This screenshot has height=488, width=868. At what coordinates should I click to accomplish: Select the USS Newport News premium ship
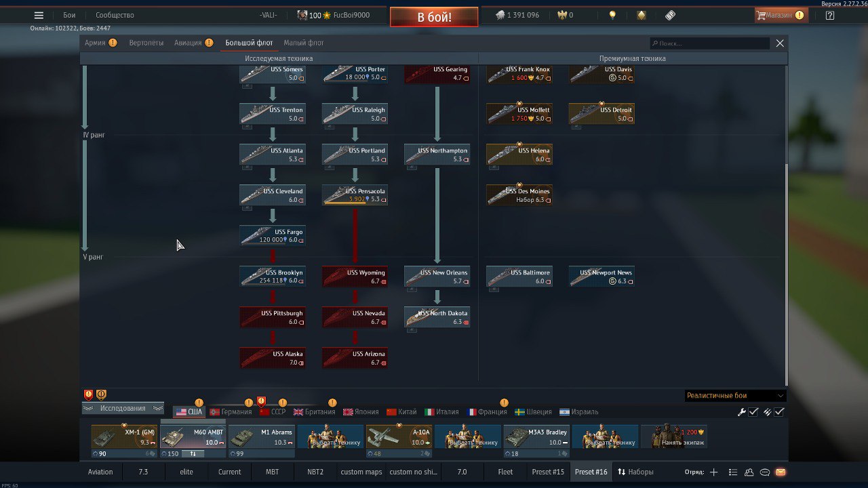point(601,277)
